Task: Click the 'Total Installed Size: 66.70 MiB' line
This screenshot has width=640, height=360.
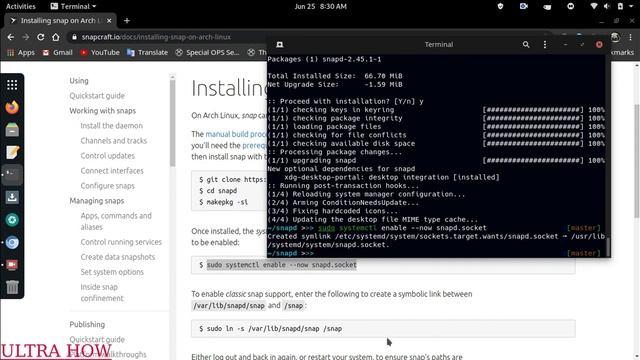Action: 335,76
